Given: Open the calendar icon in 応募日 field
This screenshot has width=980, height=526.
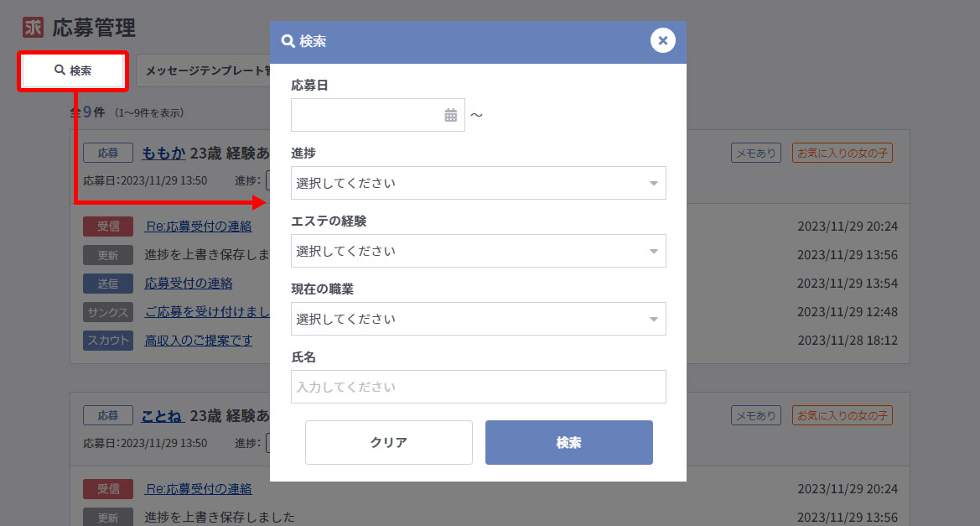Looking at the screenshot, I should [451, 115].
